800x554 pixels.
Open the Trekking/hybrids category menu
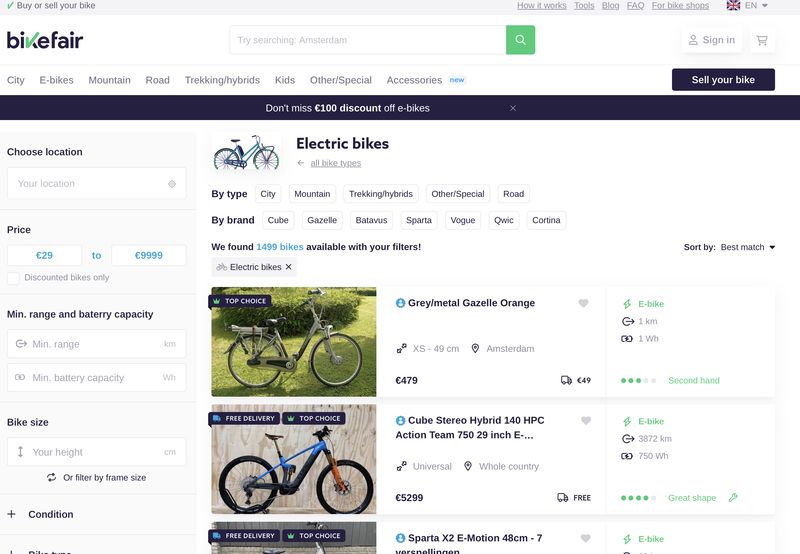click(x=222, y=80)
